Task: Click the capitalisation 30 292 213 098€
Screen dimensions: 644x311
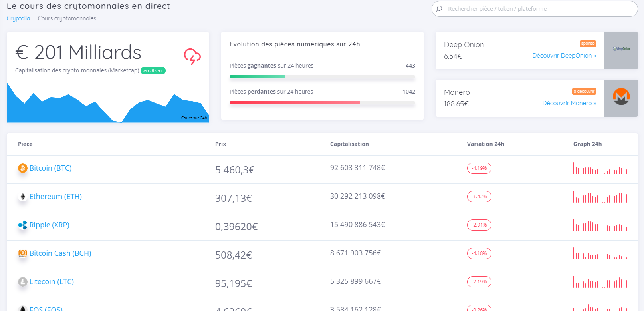Action: coord(357,196)
